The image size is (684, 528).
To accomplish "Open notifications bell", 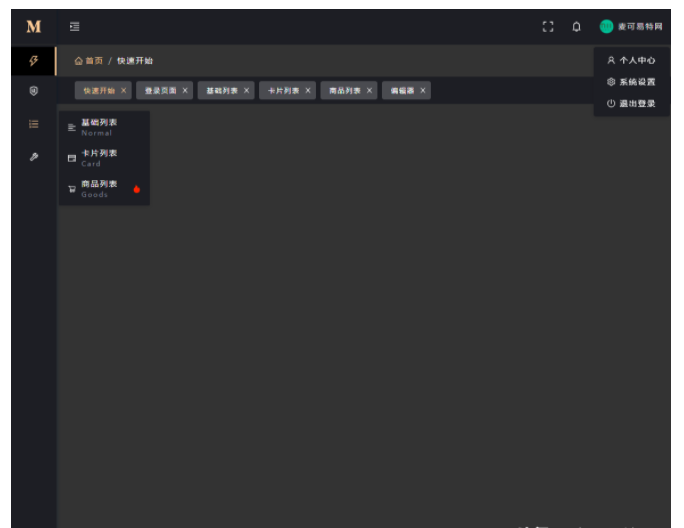I will pos(576,27).
